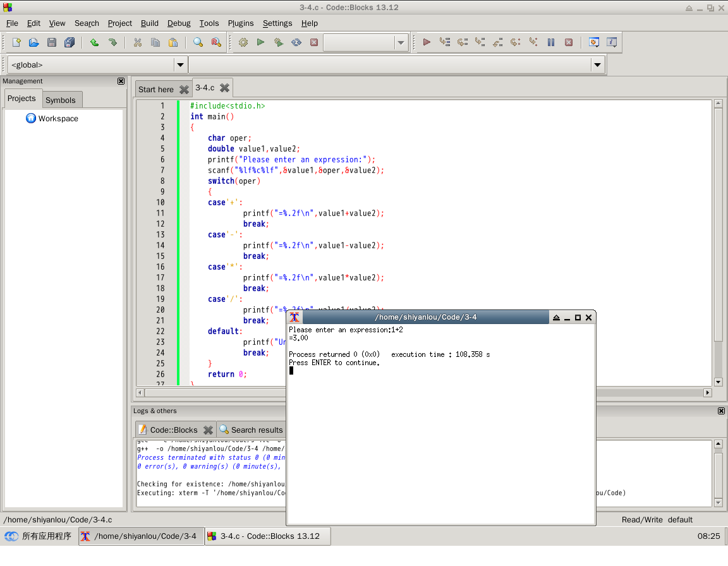The height and width of the screenshot is (566, 728).
Task: Click the New file toolbar icon
Action: coord(16,42)
